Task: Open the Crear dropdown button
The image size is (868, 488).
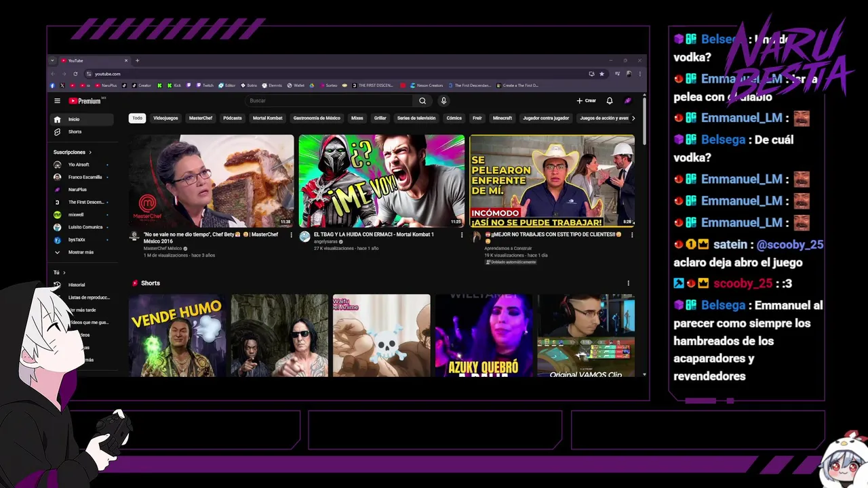Action: point(586,101)
